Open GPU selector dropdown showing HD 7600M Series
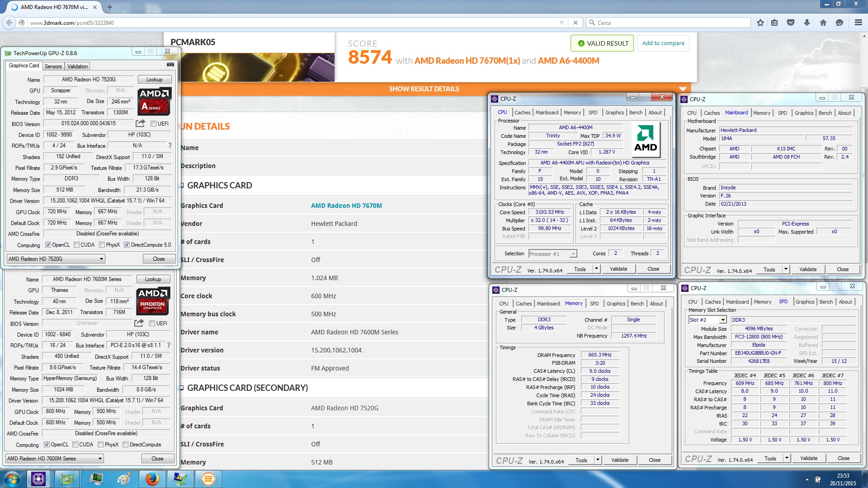Viewport: 868px width, 488px height. pos(55,458)
